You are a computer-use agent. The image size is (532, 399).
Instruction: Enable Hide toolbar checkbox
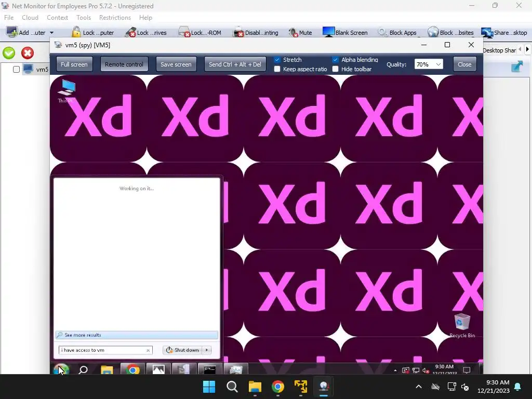[335, 69]
